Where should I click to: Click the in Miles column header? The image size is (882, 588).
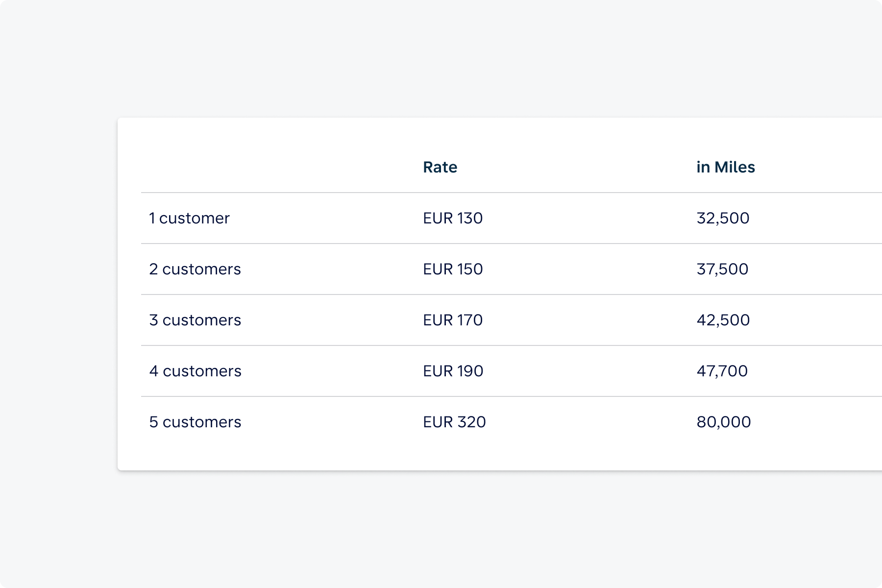point(725,167)
